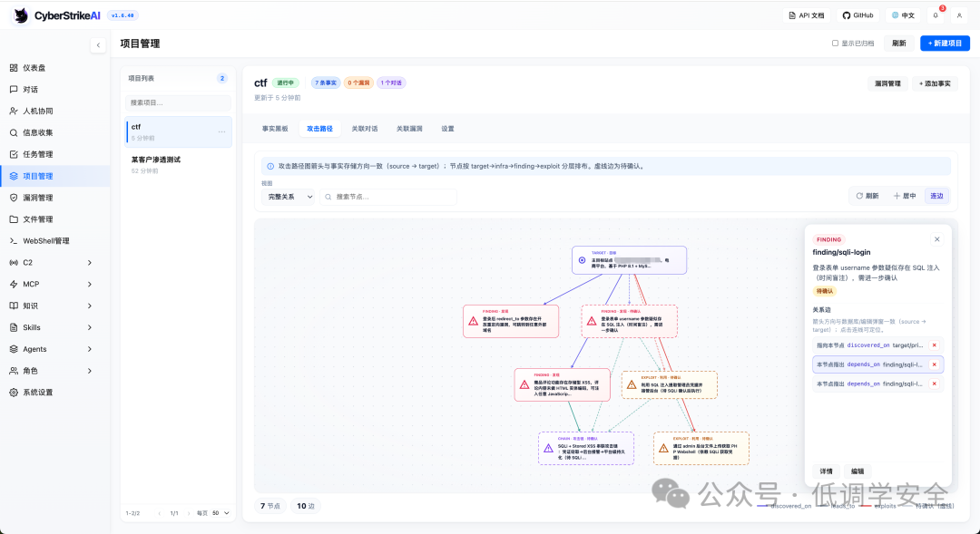This screenshot has height=534, width=980.
Task: Open the notification bell icon
Action: 935,15
